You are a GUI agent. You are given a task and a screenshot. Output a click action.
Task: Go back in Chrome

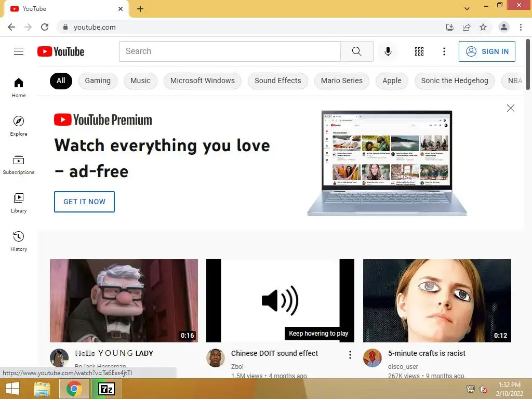coord(11,27)
